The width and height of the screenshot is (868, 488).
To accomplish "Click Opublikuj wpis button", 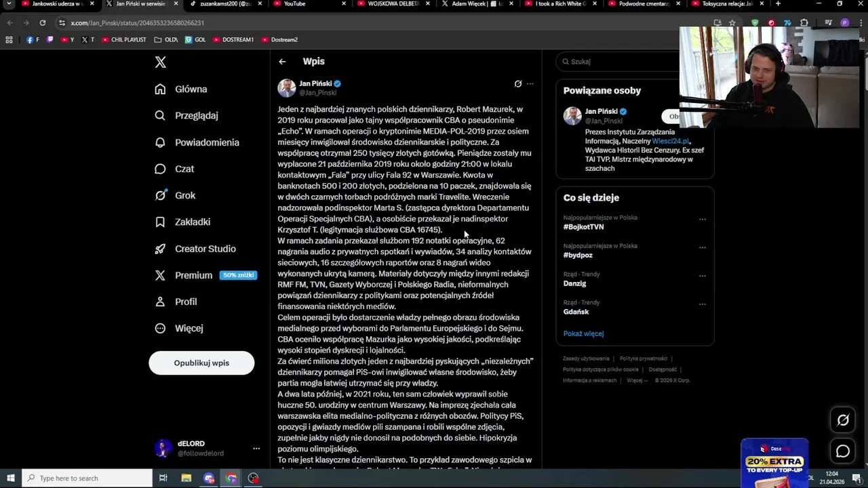I will pos(201,363).
